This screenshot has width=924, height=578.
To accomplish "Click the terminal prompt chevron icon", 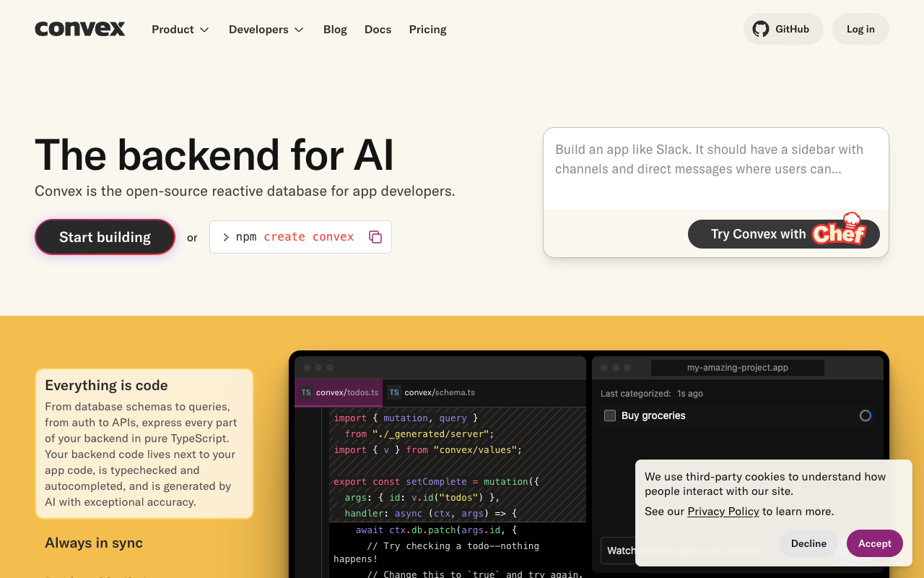I will point(225,236).
